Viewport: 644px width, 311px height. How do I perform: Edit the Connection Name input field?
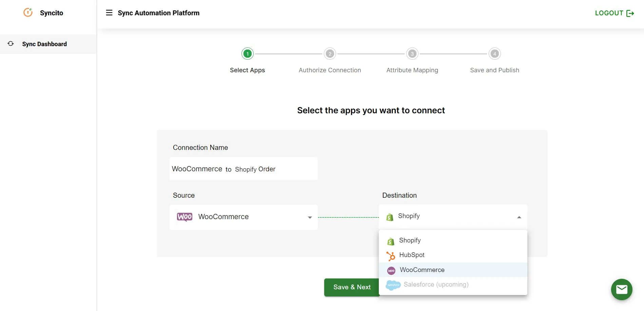click(243, 169)
